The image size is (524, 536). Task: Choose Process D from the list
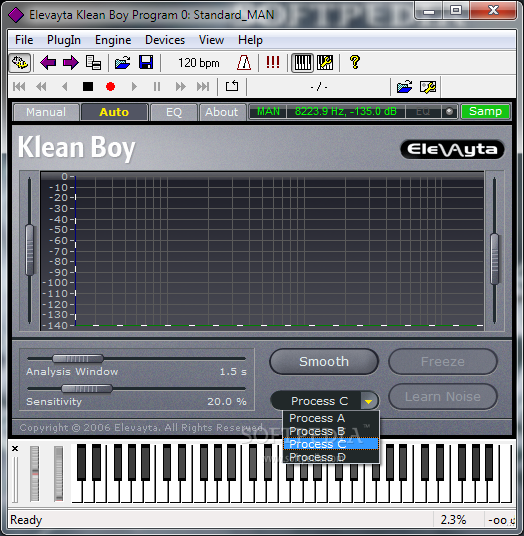331,457
